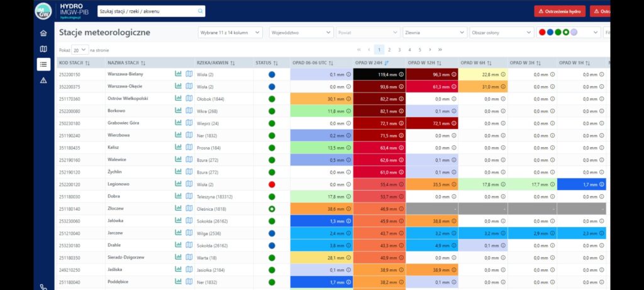
Task: Expand the Województwo filter dropdown
Action: pos(301,33)
